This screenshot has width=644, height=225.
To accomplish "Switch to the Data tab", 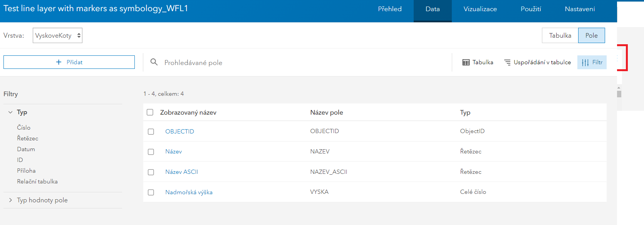I will coord(433,9).
